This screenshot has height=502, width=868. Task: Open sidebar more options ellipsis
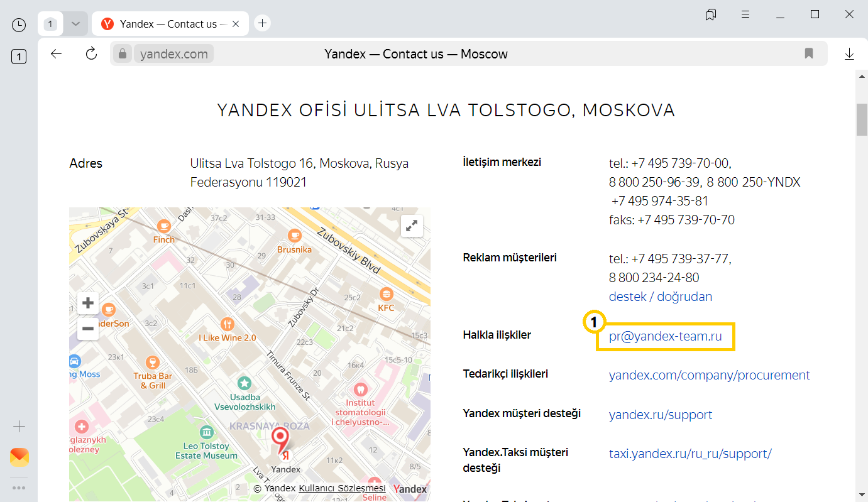(x=19, y=487)
